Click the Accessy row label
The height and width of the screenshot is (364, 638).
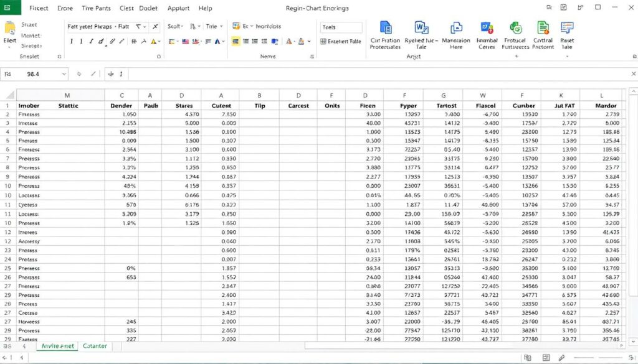[x=29, y=241]
